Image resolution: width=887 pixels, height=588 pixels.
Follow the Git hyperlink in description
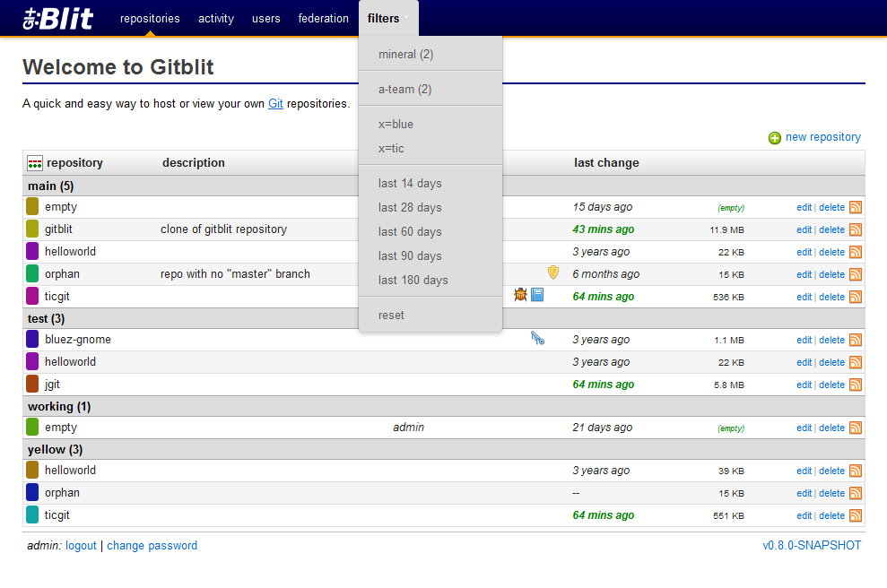coord(275,104)
